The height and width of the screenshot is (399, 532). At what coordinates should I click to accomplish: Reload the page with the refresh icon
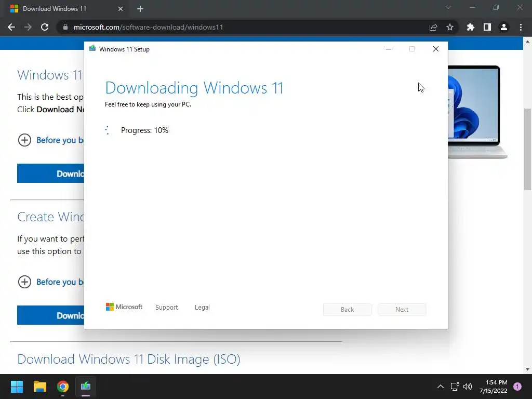click(45, 27)
